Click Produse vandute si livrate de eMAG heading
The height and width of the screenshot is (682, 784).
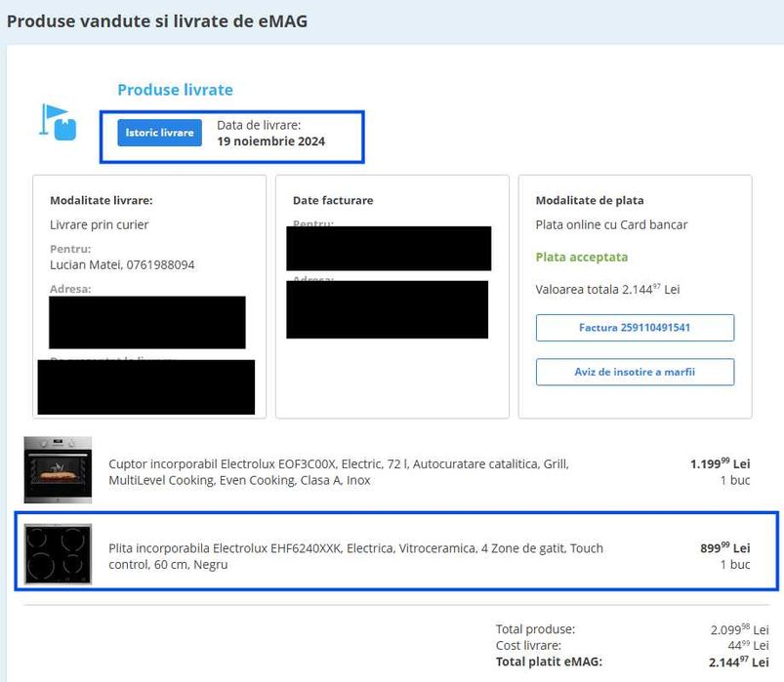pyautogui.click(x=157, y=21)
